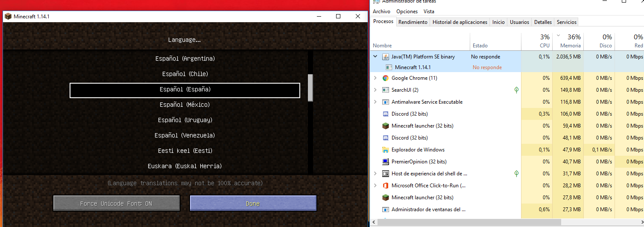Select Español (Argentina) language
This screenshot has height=227, width=644.
pyautogui.click(x=185, y=58)
